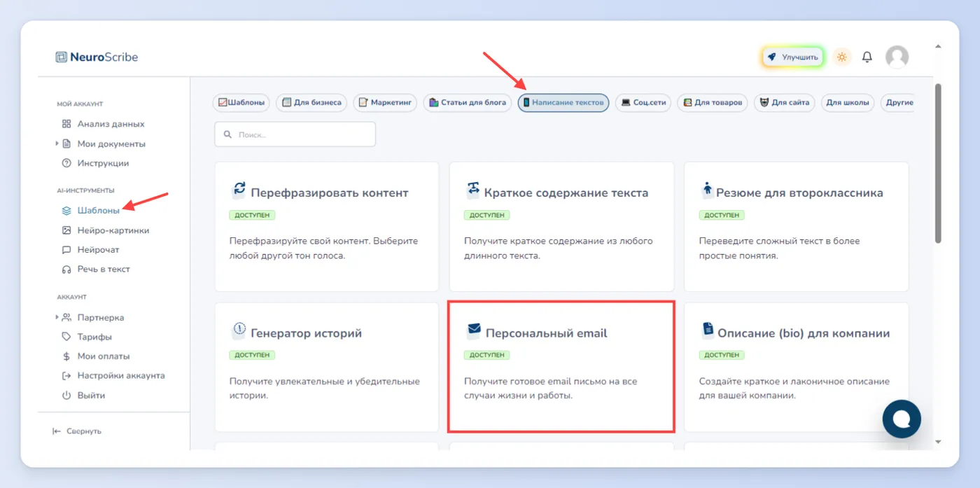Screen dimensions: 980x488
Task: Select the Для школы tab
Action: pyautogui.click(x=848, y=103)
